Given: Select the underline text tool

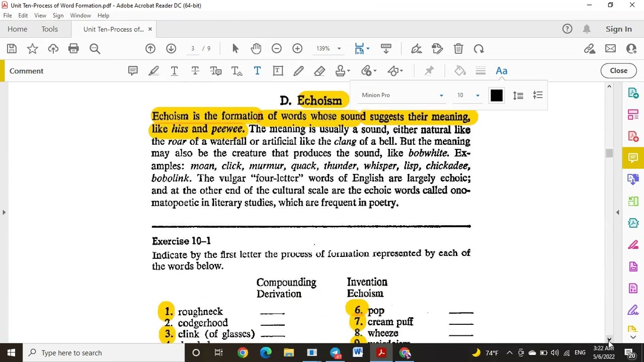Looking at the screenshot, I should (x=174, y=71).
